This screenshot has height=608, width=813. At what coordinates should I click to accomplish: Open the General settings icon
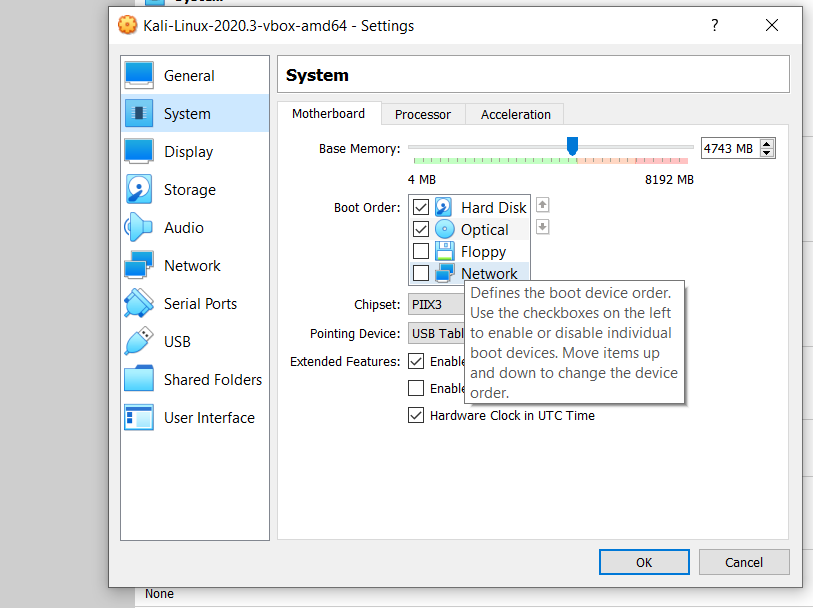coord(139,75)
